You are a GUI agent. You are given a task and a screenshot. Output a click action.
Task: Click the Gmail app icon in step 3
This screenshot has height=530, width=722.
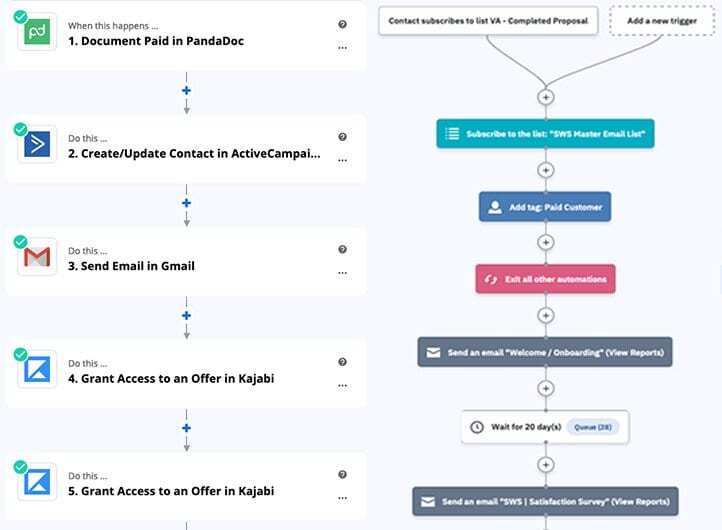(x=37, y=257)
